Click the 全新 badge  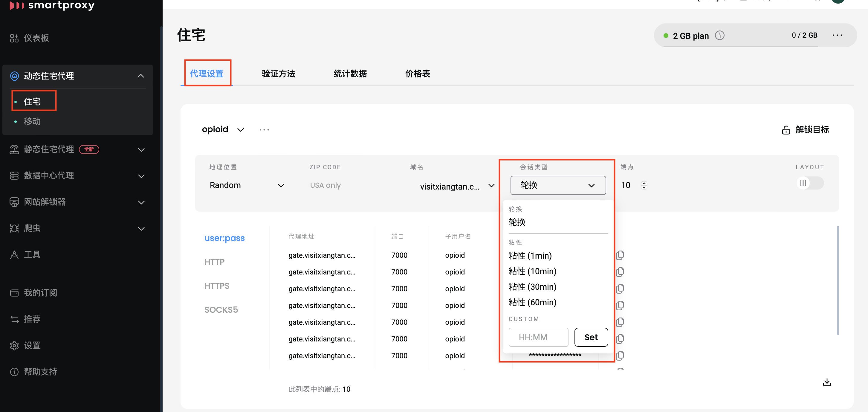89,149
